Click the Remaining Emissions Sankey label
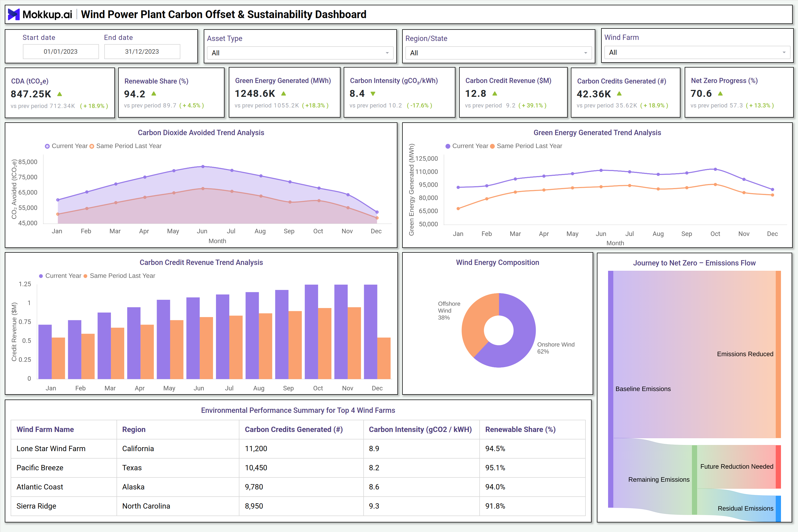Image resolution: width=798 pixels, height=532 pixels. point(659,479)
